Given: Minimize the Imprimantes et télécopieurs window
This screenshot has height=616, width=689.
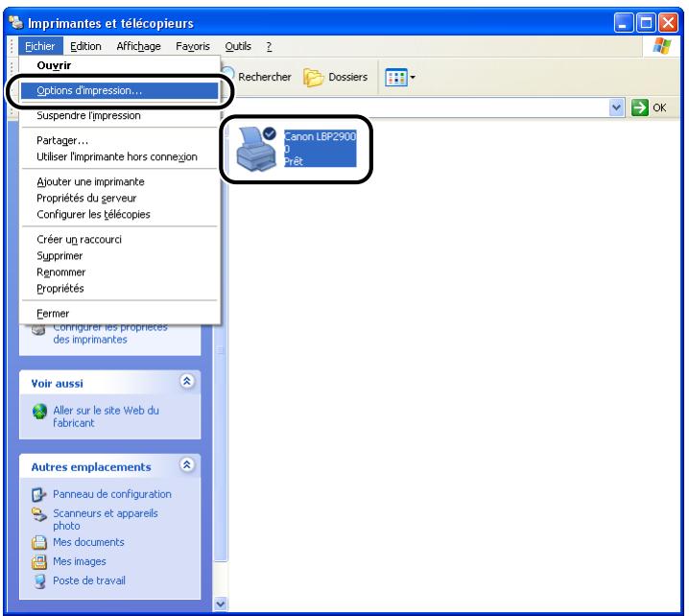Looking at the screenshot, I should point(624,22).
